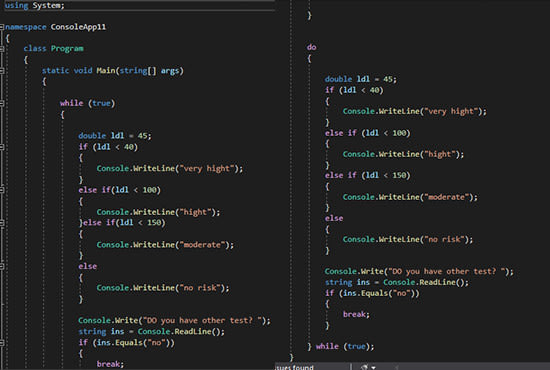550x370 pixels.
Task: Click the '"moderate"' WriteLine in the while loop
Action: coord(165,245)
